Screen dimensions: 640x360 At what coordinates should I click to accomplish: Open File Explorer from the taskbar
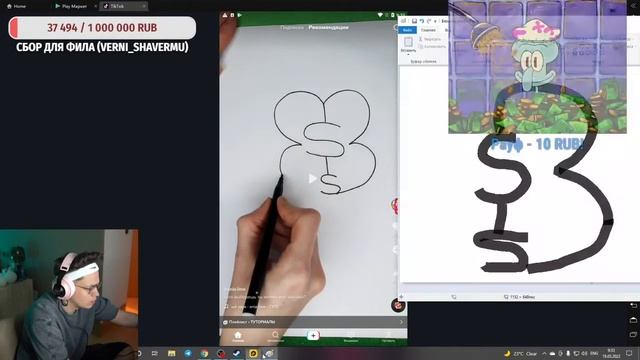click(171, 353)
